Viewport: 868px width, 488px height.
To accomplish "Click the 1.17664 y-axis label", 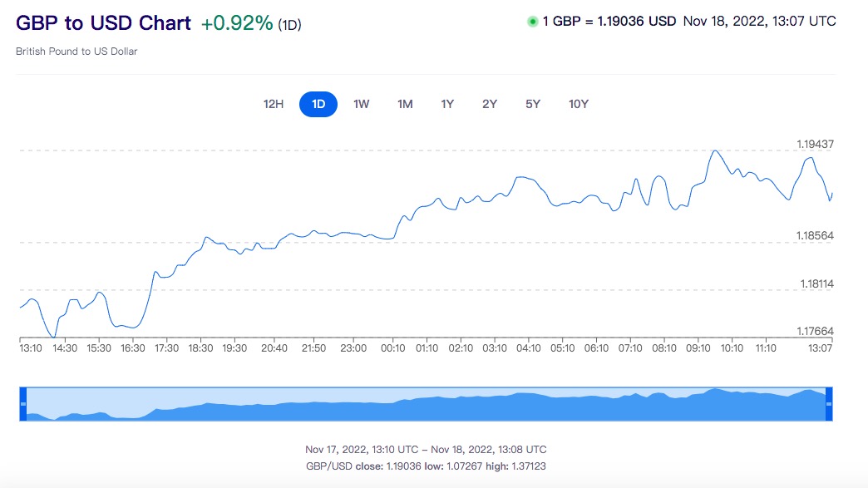I will point(816,332).
